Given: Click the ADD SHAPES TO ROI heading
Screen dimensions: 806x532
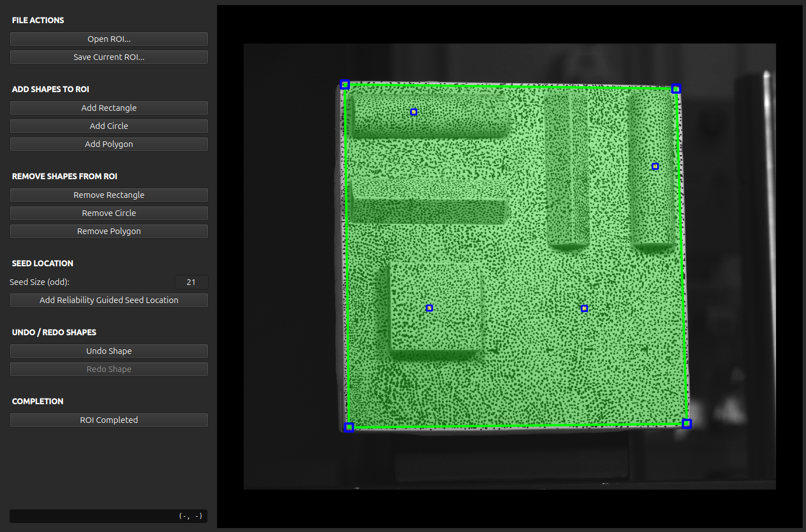Looking at the screenshot, I should [x=50, y=89].
